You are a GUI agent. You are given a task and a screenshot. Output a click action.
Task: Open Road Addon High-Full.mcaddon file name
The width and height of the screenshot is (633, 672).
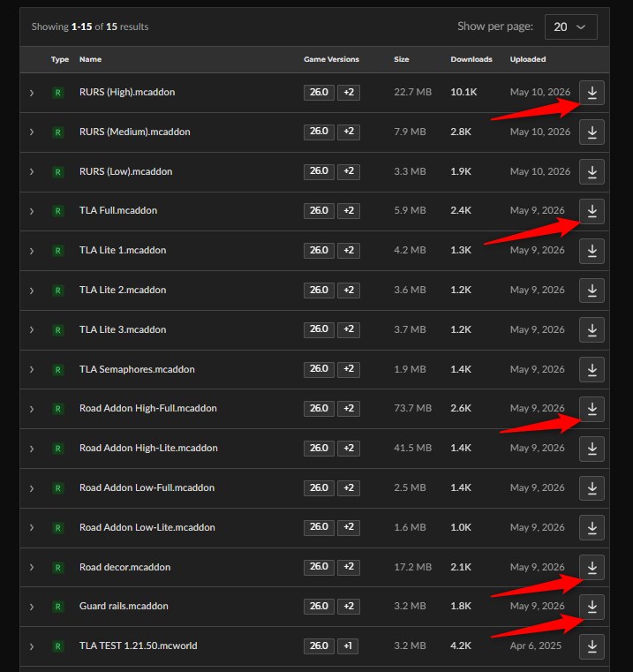[148, 409]
